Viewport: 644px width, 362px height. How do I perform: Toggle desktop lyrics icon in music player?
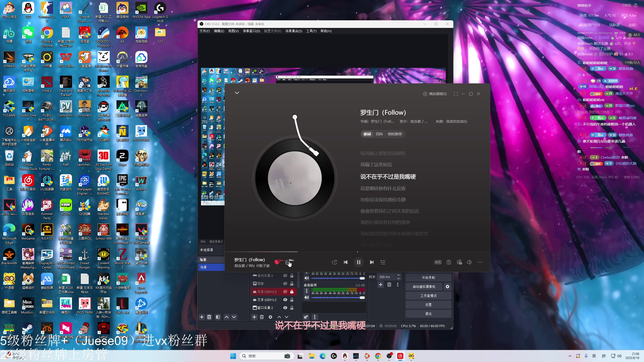pyautogui.click(x=459, y=262)
